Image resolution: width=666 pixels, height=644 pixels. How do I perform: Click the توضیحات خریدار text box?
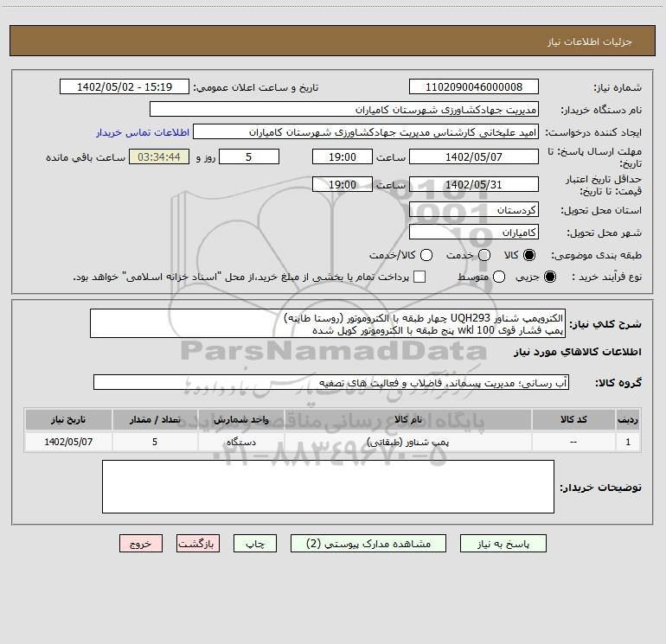coord(329,487)
